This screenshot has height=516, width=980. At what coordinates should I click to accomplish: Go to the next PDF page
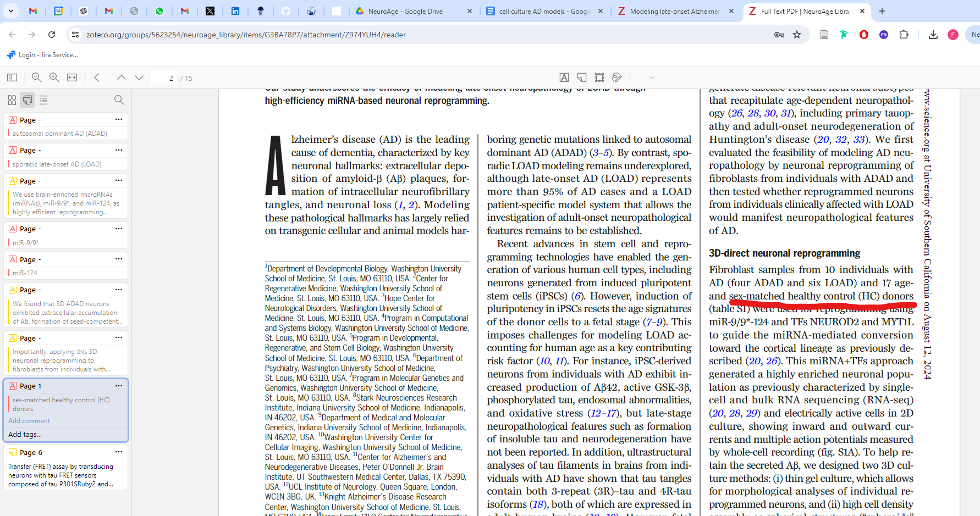(x=139, y=77)
